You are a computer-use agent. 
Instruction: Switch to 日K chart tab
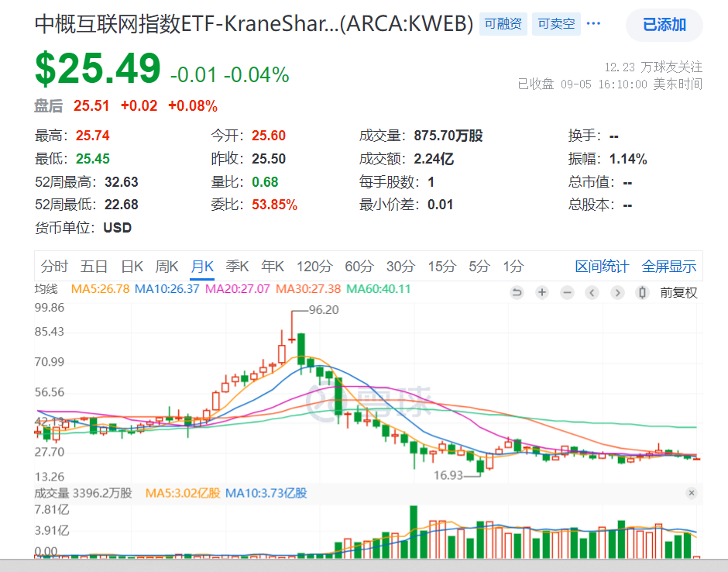coord(132,267)
